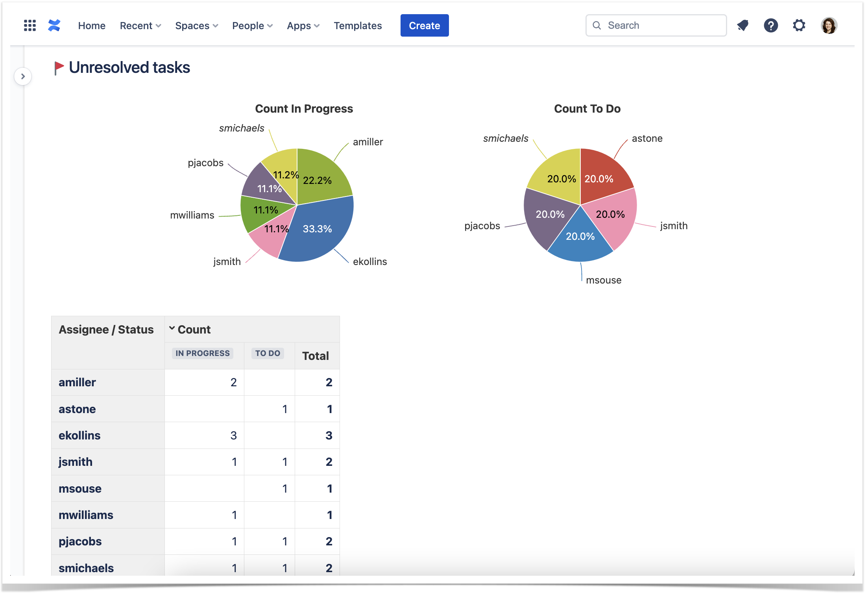868x595 pixels.
Task: Click the Search input field
Action: [x=656, y=25]
